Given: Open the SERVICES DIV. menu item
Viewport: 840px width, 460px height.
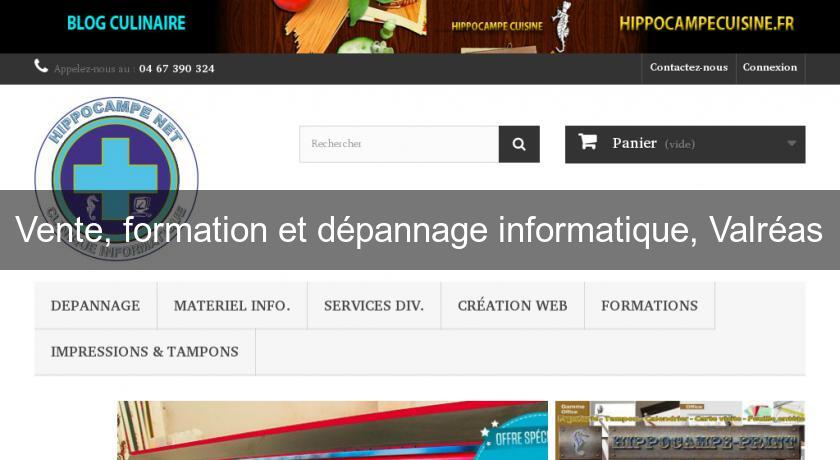Looking at the screenshot, I should (x=374, y=305).
